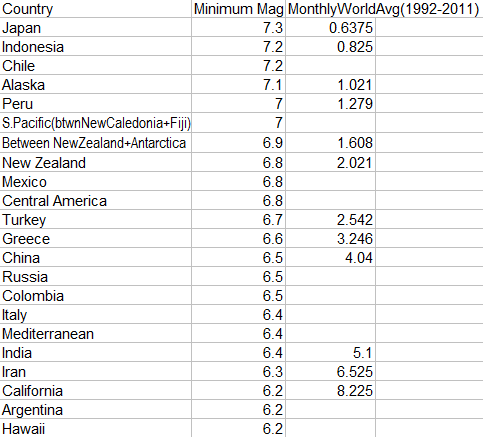This screenshot has width=483, height=437.
Task: Select the S.Pacific(btwnNewCaledonia+Fiji) cell
Action: click(96, 123)
